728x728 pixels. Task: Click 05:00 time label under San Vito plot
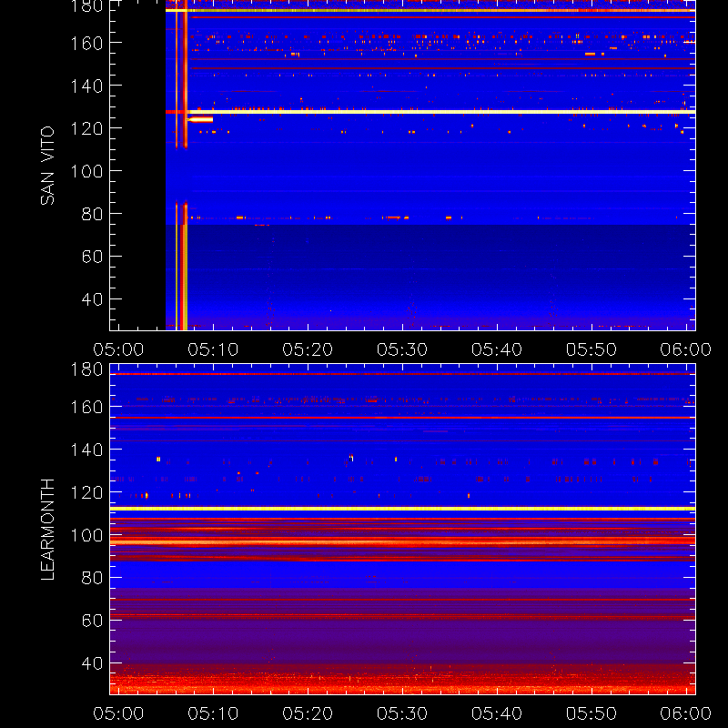pyautogui.click(x=118, y=349)
